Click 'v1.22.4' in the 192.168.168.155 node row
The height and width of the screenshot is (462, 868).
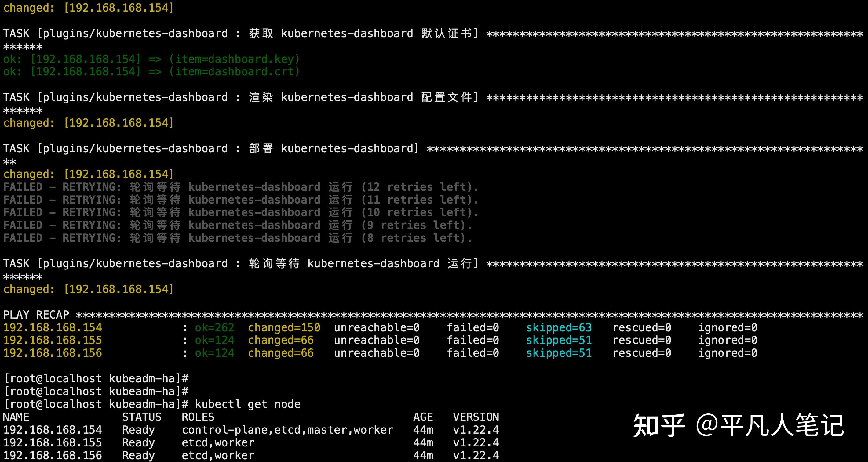476,442
